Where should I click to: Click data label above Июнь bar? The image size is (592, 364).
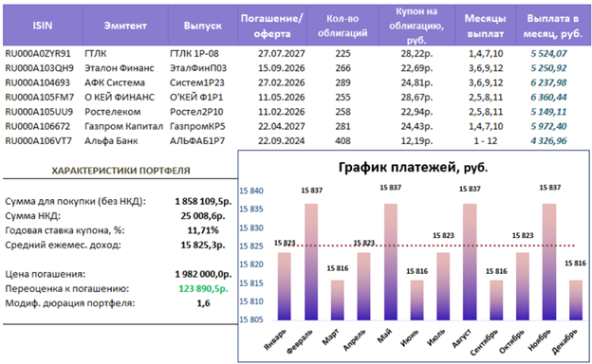(x=416, y=271)
